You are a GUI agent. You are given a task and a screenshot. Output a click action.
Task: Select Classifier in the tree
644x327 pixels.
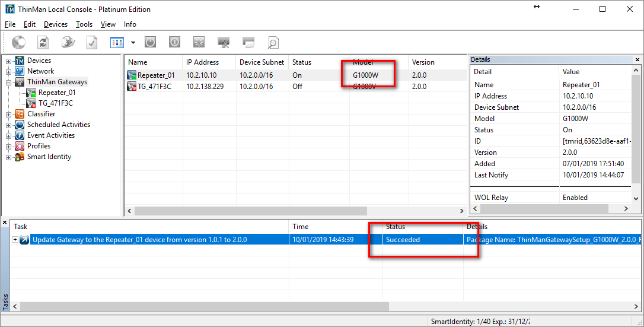pyautogui.click(x=41, y=114)
